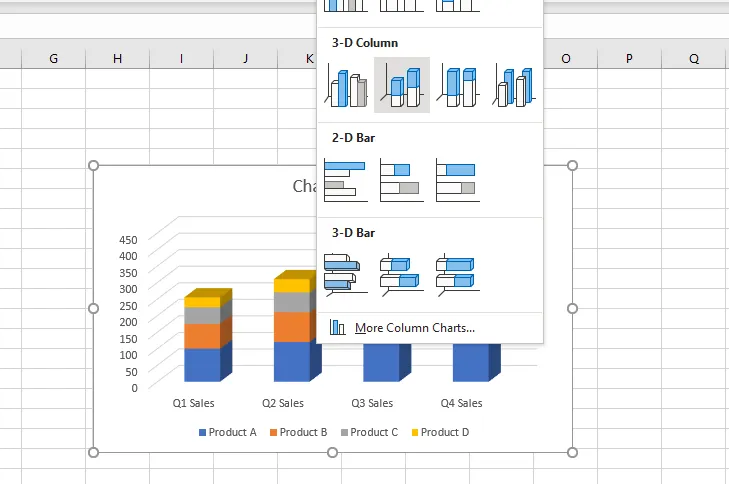Pick the 2-D 100% Stacked Bar chart
Screen dimensions: 729x484
[x=458, y=180]
